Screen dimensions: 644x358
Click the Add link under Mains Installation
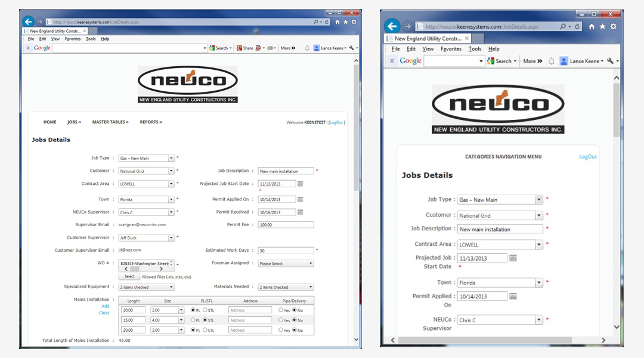[x=105, y=306]
